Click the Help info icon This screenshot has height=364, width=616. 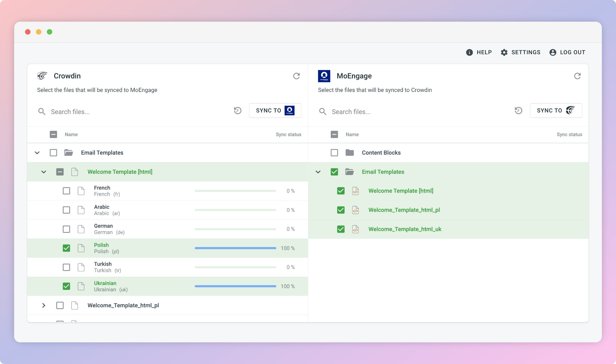(469, 52)
